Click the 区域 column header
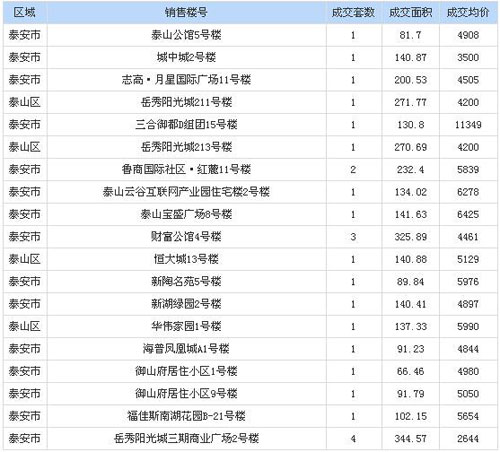The height and width of the screenshot is (452, 500). pyautogui.click(x=24, y=12)
